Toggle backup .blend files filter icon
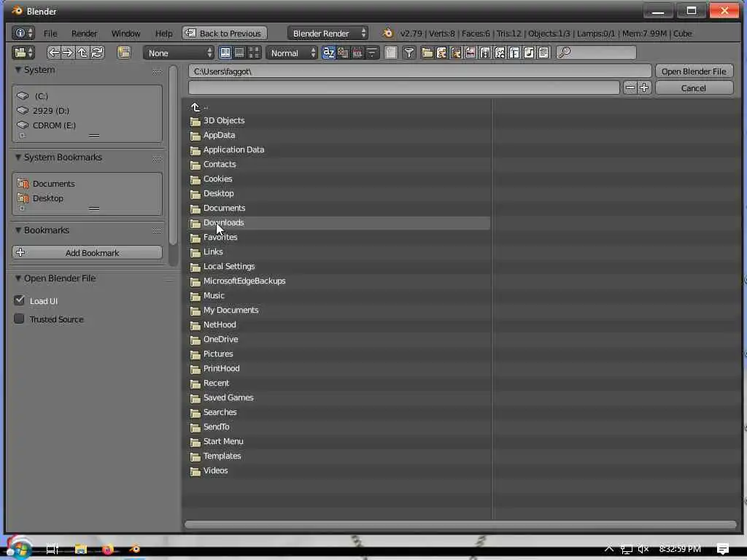The height and width of the screenshot is (560, 747). tap(456, 52)
